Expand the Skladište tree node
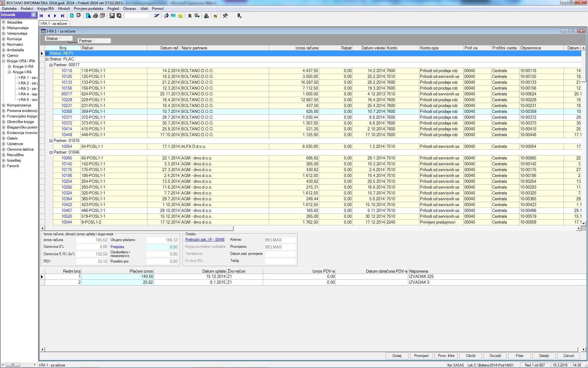This screenshot has width=588, height=368. coord(4,22)
